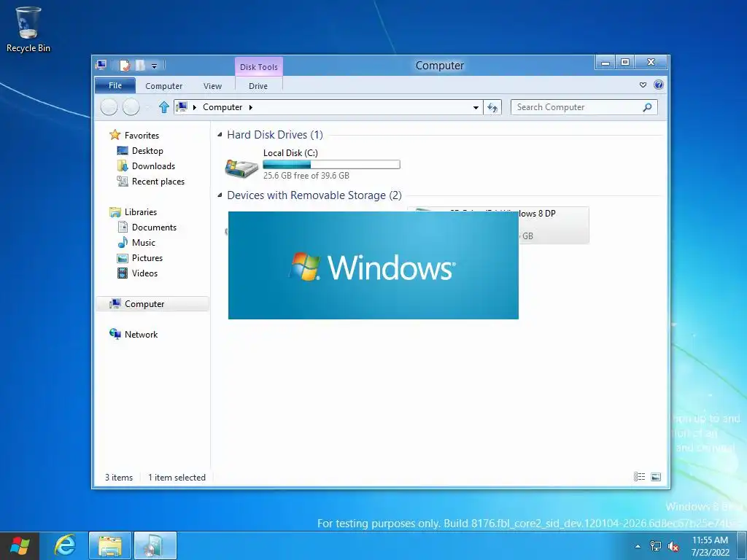Screen dimensions: 747x560
Task: Open the Documents library
Action: coord(154,227)
